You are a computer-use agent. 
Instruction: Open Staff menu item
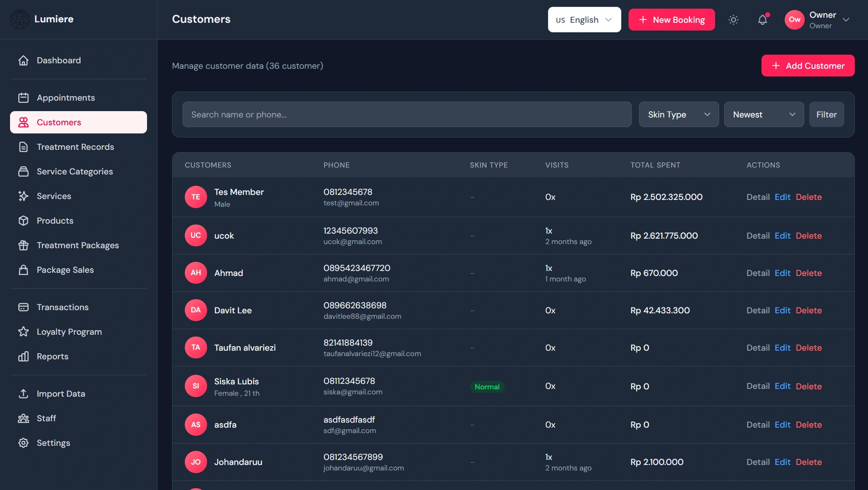tap(78, 419)
